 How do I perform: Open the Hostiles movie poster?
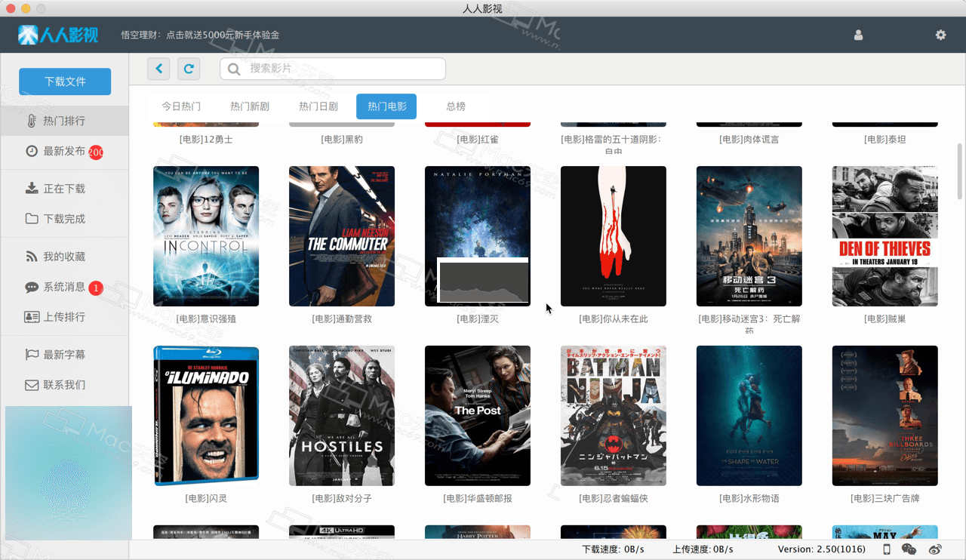[x=342, y=416]
